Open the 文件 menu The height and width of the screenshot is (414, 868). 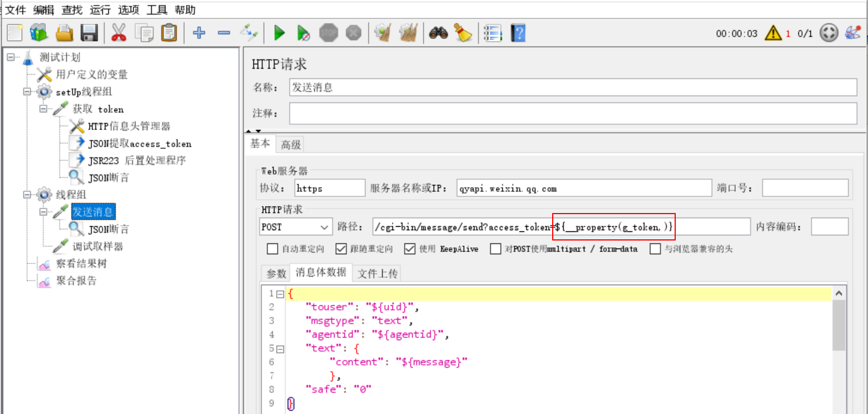(x=15, y=10)
